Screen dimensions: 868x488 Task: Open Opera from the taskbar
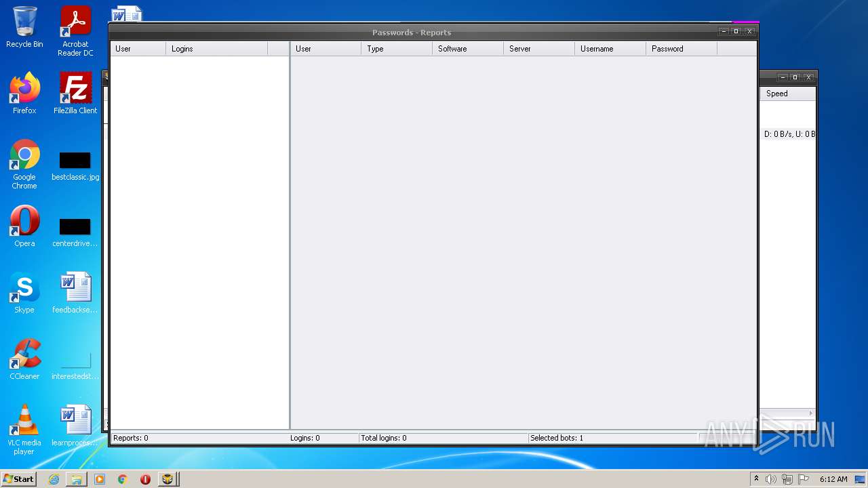[145, 479]
